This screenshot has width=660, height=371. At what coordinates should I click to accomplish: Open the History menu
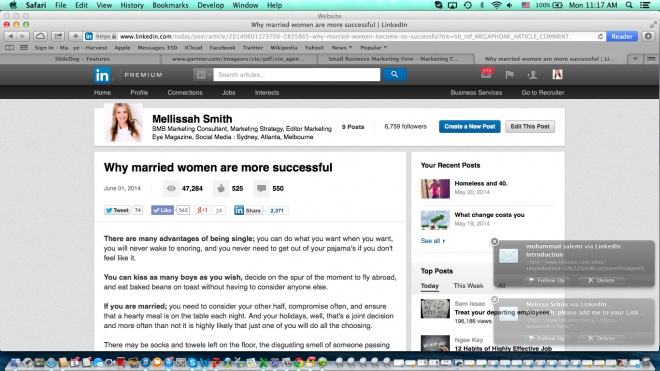pyautogui.click(x=132, y=5)
